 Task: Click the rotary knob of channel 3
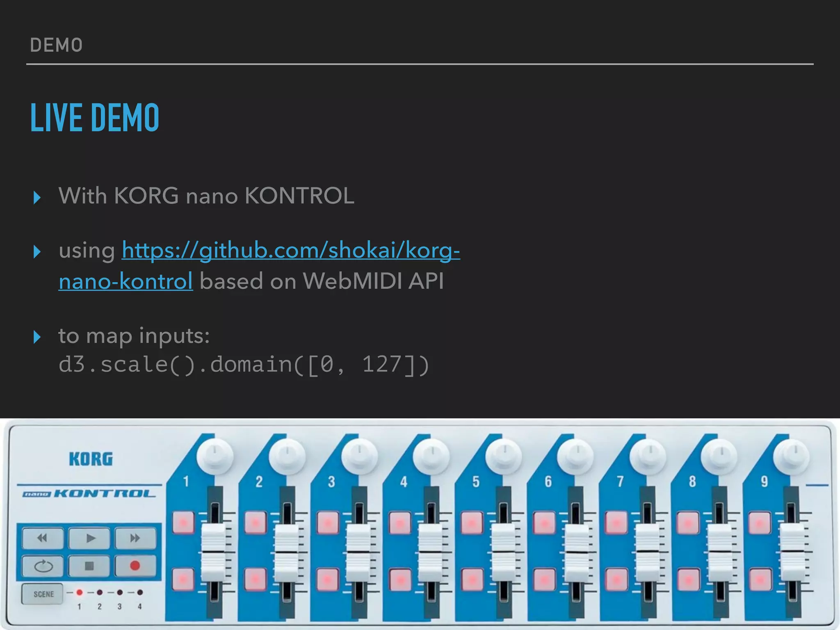coord(359,456)
